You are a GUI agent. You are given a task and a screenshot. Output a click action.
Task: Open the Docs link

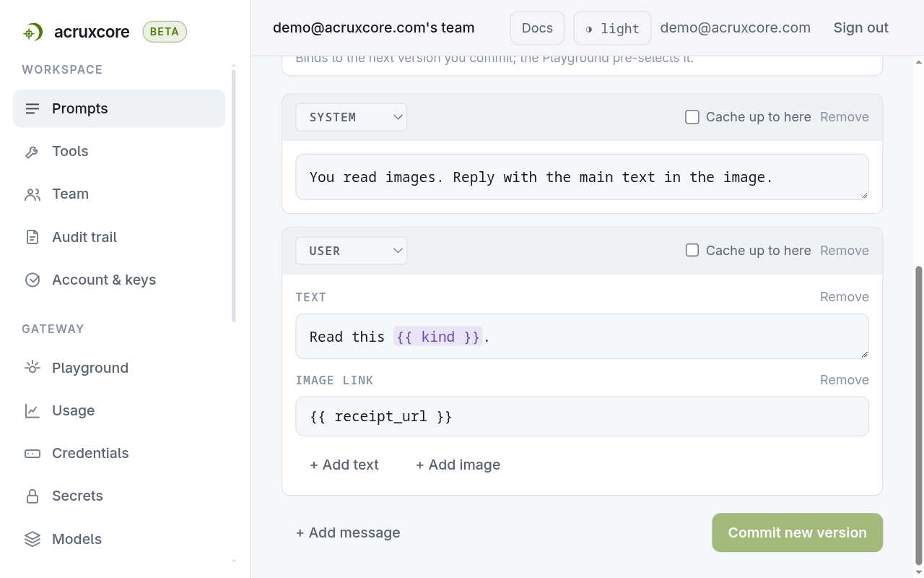tap(537, 28)
